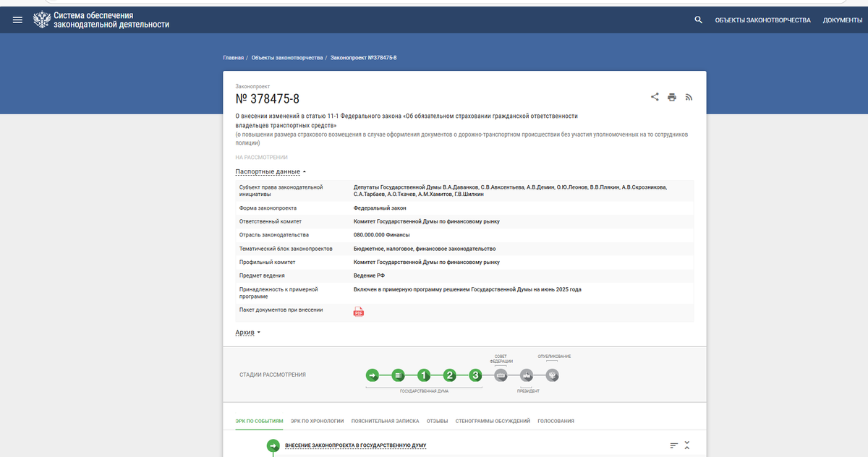Click the Законопроект №378475-8 breadcrumb
This screenshot has width=868, height=457.
click(364, 57)
